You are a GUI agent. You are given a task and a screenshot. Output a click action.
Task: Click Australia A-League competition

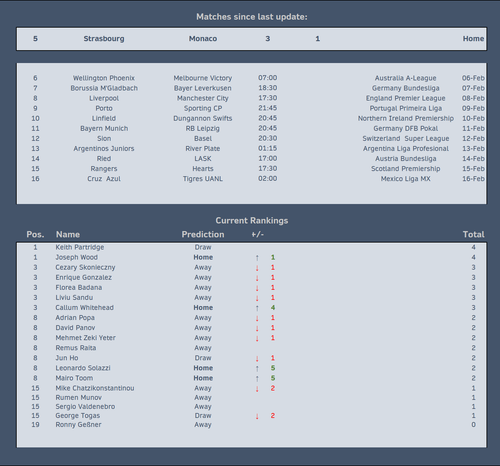405,78
